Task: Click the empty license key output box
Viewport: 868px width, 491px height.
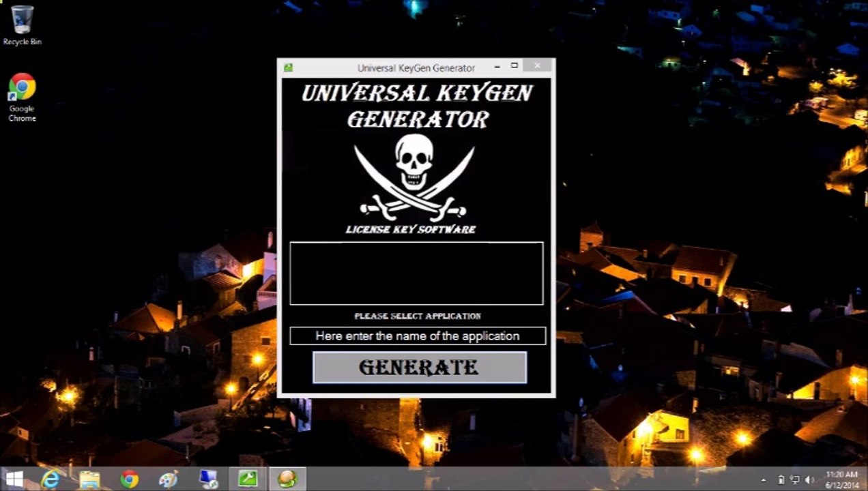Action: [416, 273]
